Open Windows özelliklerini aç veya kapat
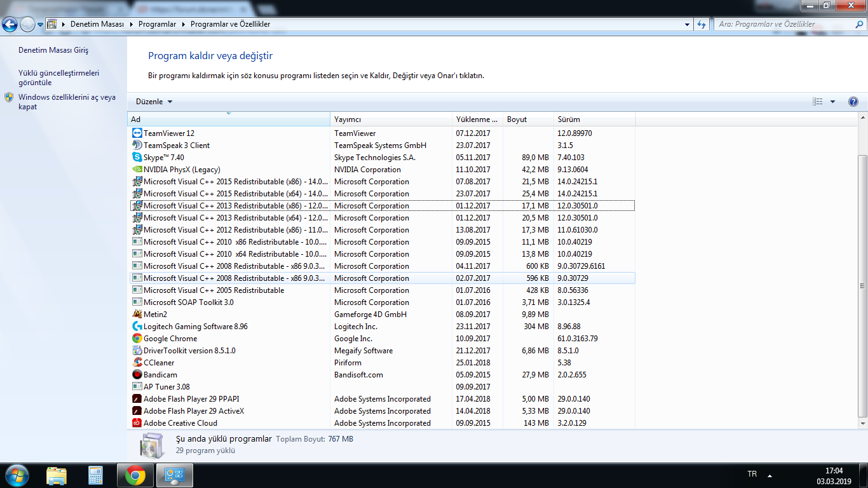Image resolution: width=868 pixels, height=488 pixels. click(67, 102)
